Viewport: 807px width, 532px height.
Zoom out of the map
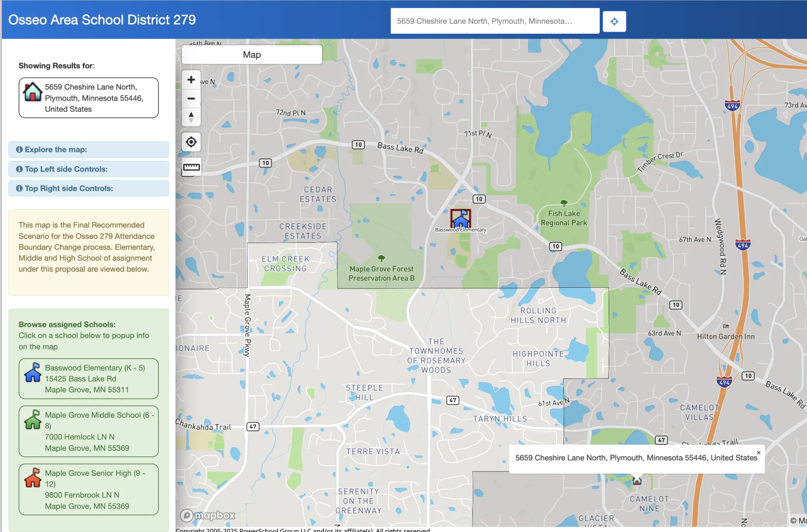[x=191, y=98]
